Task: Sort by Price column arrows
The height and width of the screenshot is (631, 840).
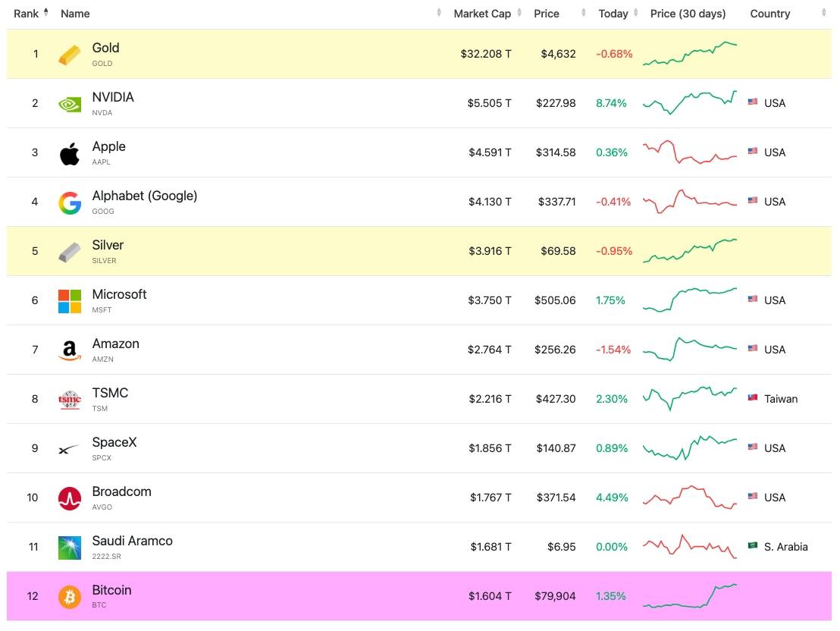Action: [x=584, y=13]
